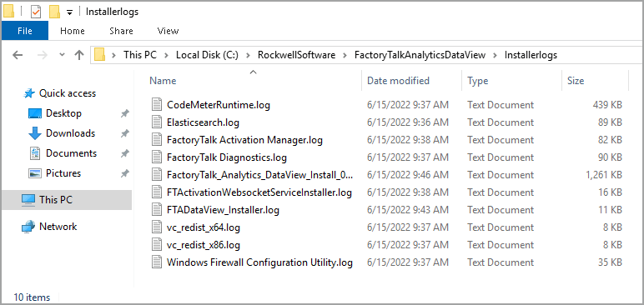Click the address bar folder icon
The height and width of the screenshot is (305, 644).
[100, 55]
